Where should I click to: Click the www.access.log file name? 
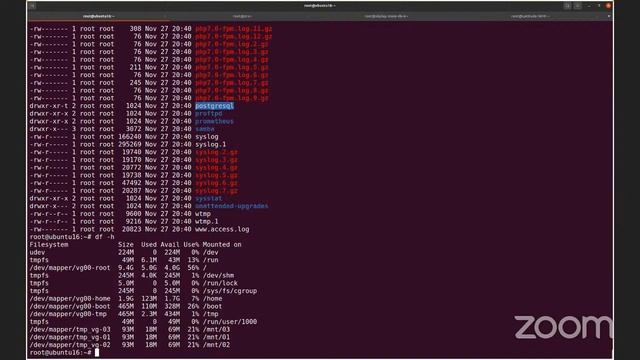[x=222, y=229]
